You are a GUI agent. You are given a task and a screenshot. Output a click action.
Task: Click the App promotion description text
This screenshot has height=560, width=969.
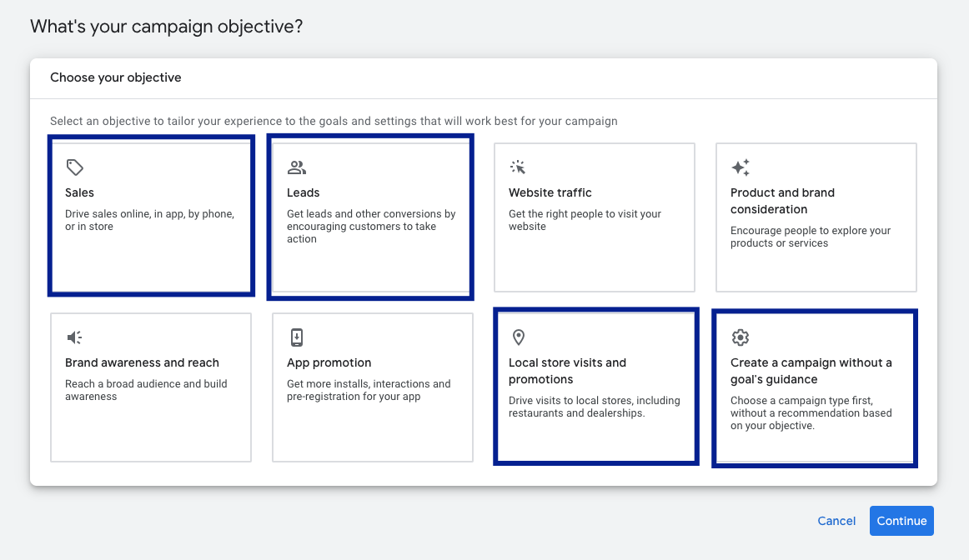tap(368, 390)
